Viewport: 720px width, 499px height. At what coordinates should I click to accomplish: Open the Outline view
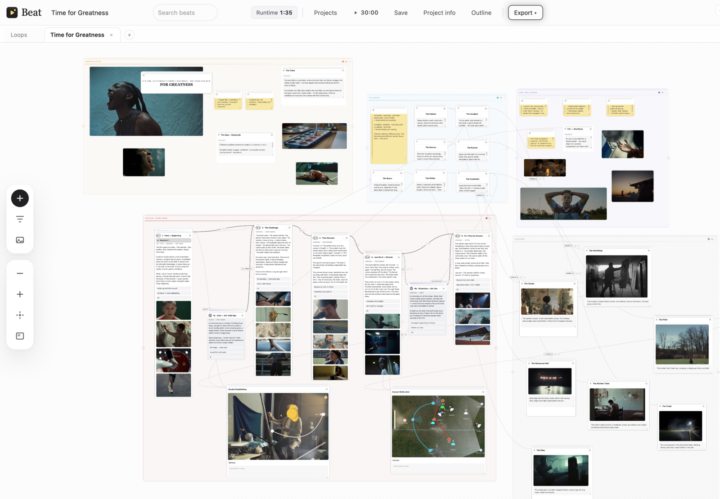pos(481,13)
